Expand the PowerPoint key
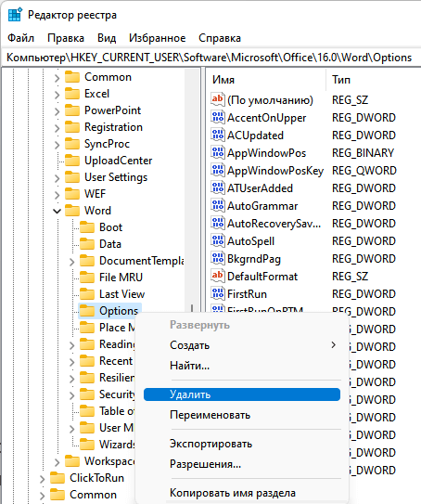 pyautogui.click(x=57, y=110)
